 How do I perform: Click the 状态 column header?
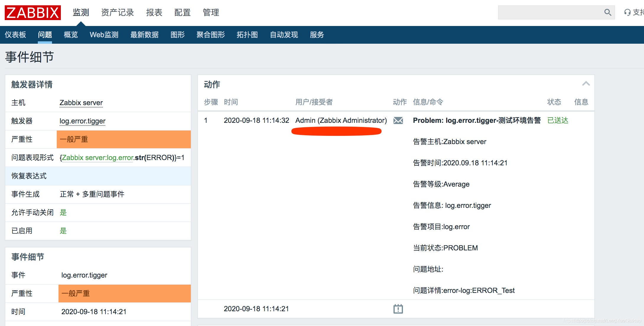(x=554, y=102)
